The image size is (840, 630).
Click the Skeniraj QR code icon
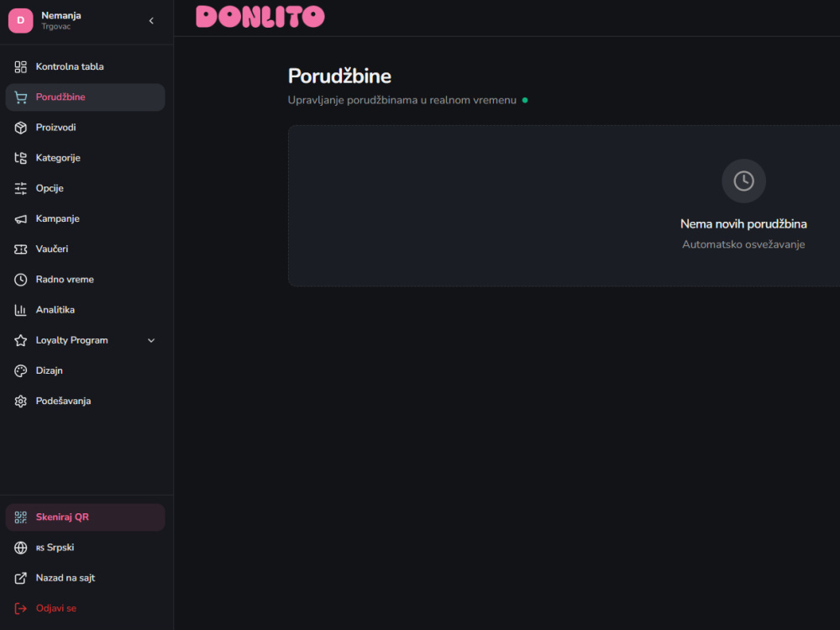click(20, 517)
